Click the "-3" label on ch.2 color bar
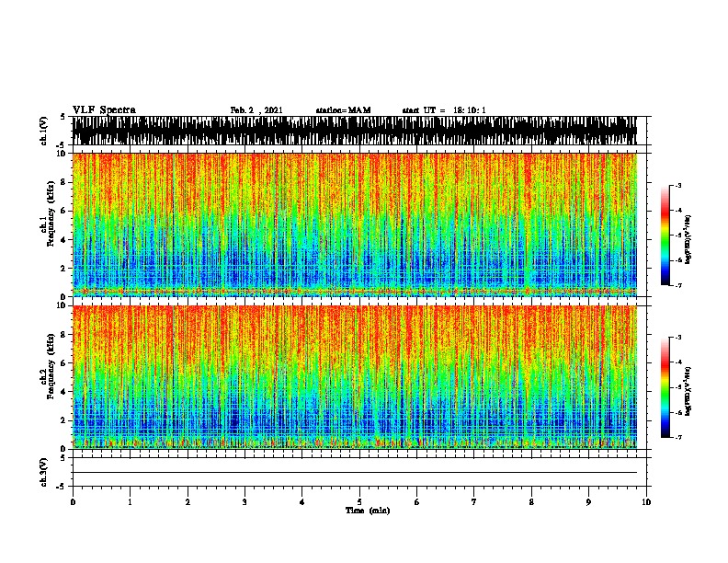Screen dimensions: 728x563 click(677, 338)
